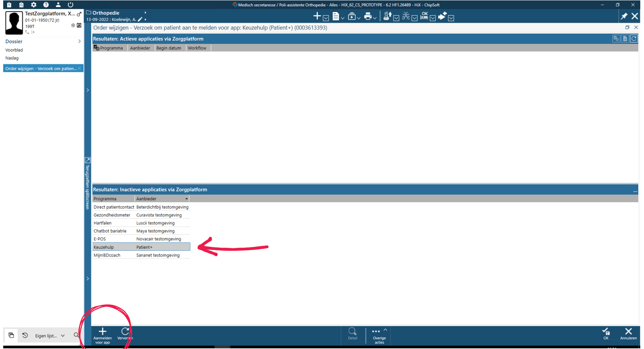The image size is (644, 349).
Task: Click the settings gear icon
Action: (x=34, y=5)
